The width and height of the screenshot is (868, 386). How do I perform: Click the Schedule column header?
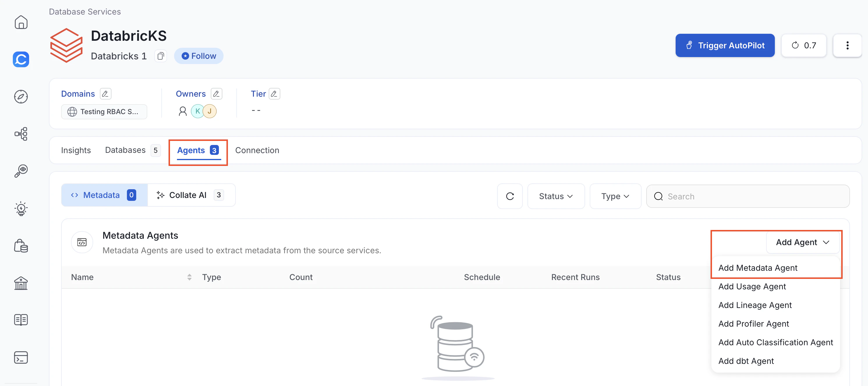point(482,277)
